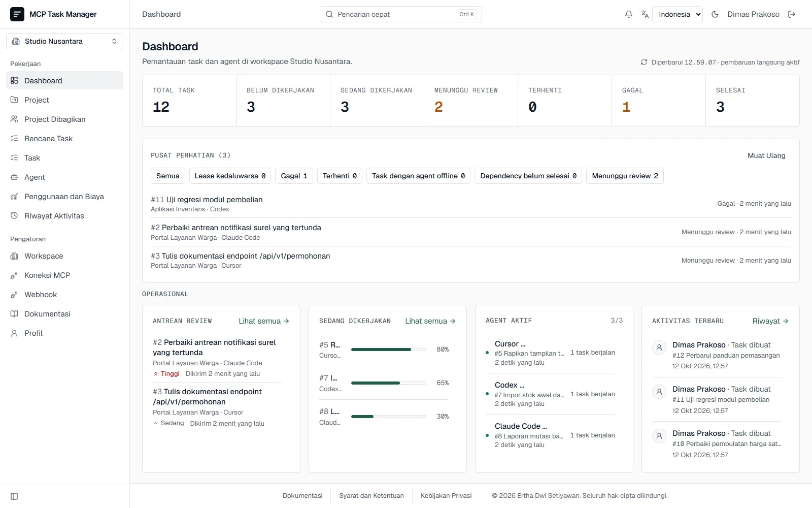Click the notification bell icon
812x508 pixels.
tap(629, 14)
